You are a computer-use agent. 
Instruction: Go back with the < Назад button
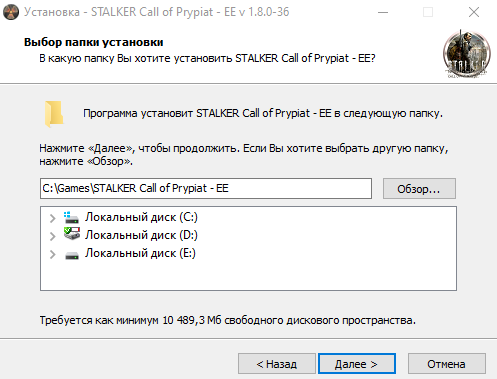(x=277, y=364)
